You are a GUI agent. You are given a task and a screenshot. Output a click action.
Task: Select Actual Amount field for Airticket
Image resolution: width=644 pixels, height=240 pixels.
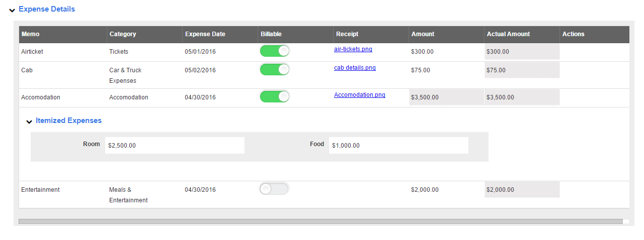[x=522, y=52]
